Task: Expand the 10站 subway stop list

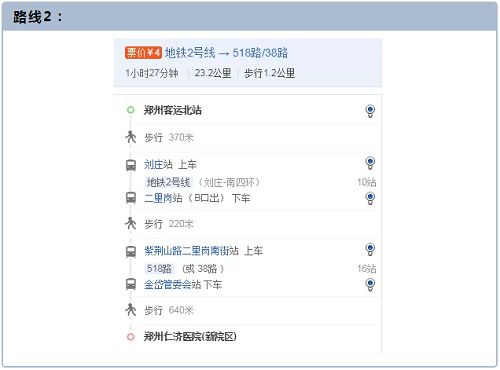Action: 367,182
